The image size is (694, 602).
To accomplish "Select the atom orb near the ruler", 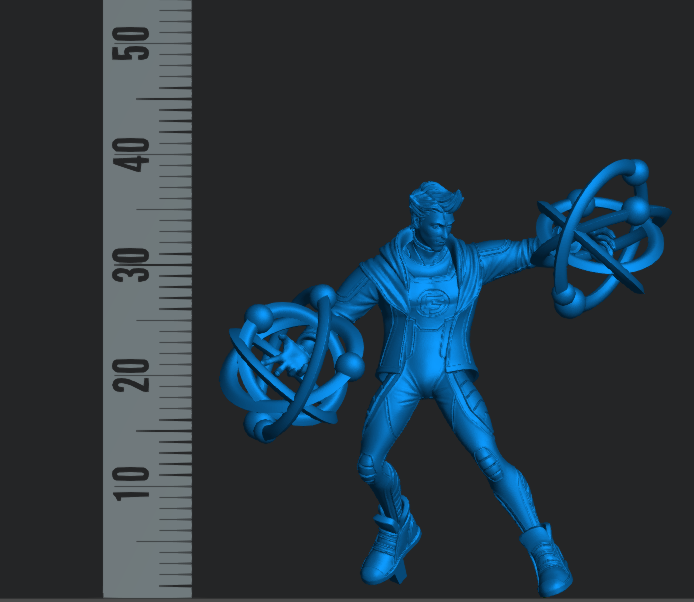I will click(292, 364).
